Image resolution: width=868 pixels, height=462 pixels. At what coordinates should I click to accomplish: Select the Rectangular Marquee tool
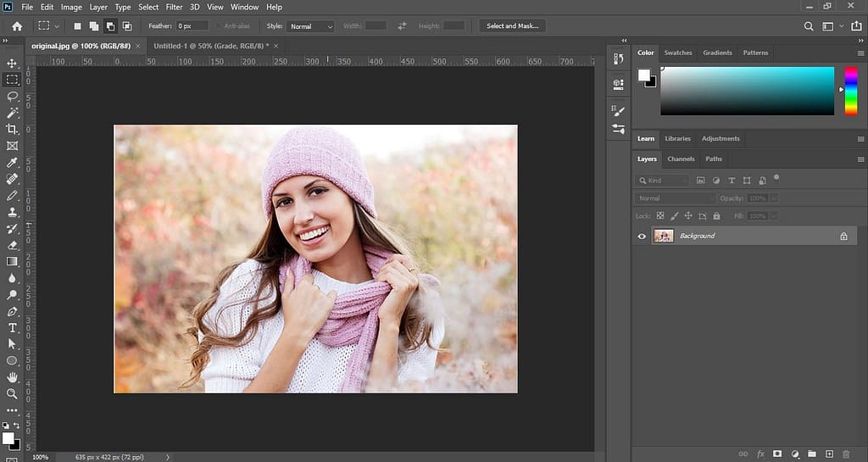(x=12, y=80)
